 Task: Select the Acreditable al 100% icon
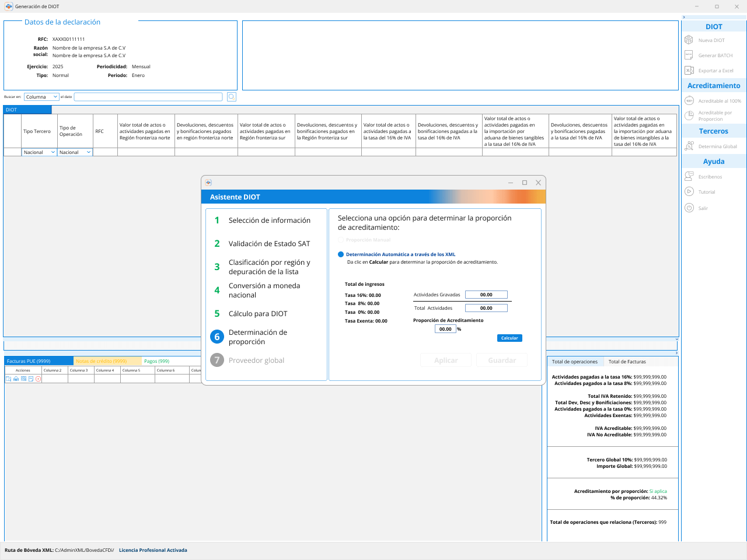(689, 101)
